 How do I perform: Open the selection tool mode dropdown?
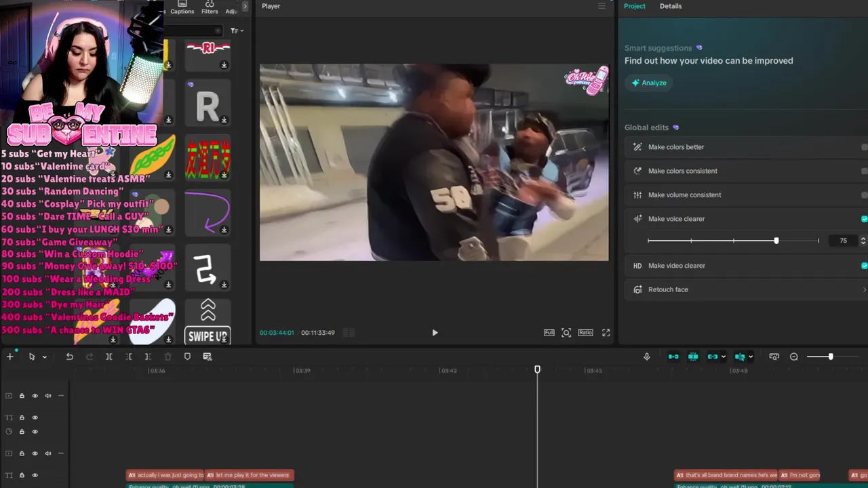point(45,357)
